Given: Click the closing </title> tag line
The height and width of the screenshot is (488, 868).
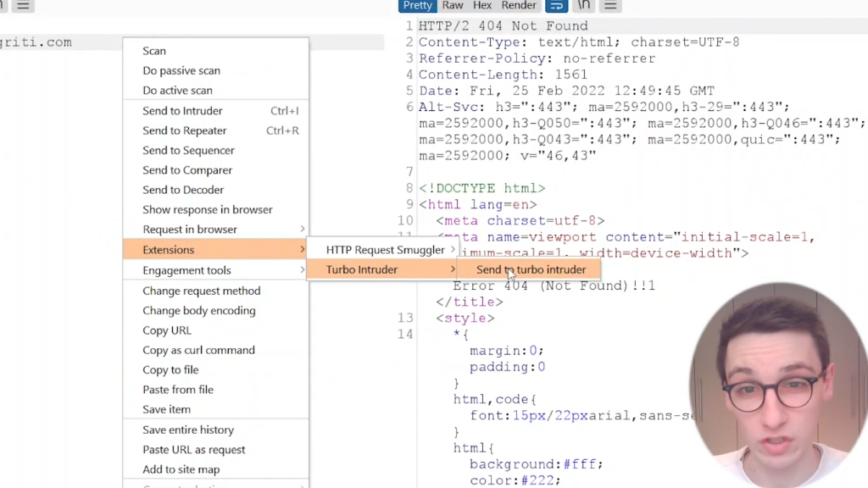Looking at the screenshot, I should click(470, 302).
